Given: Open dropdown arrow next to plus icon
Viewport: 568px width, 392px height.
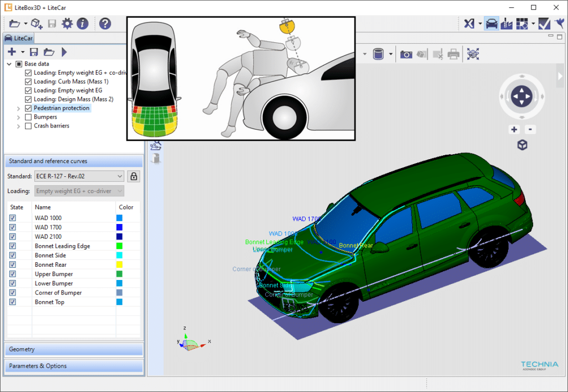Looking at the screenshot, I should tap(23, 52).
